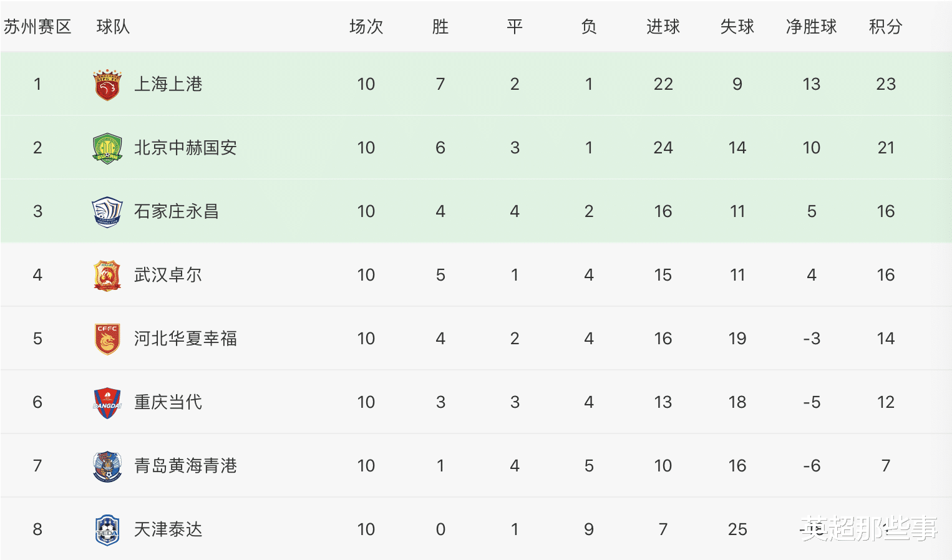952x560 pixels.
Task: Click the Shijiazhuang Ever Bright (石家庄永昌) crest
Action: tap(107, 212)
